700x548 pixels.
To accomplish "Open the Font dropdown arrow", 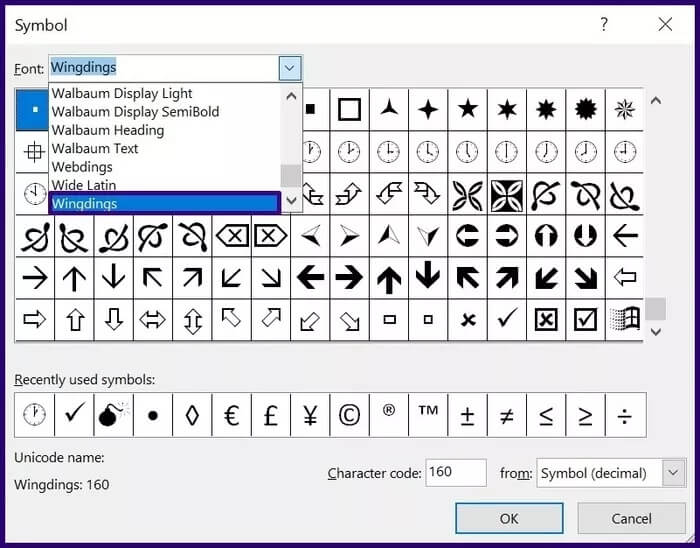I will click(290, 68).
